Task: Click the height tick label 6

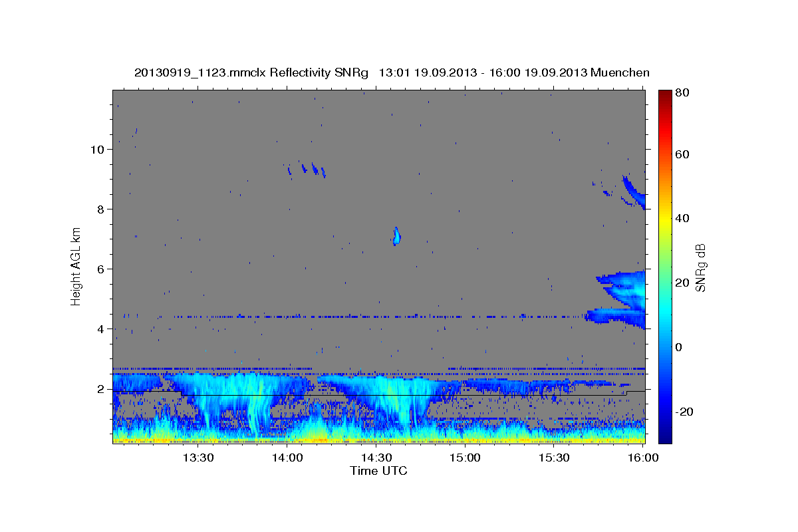Action: click(x=101, y=269)
